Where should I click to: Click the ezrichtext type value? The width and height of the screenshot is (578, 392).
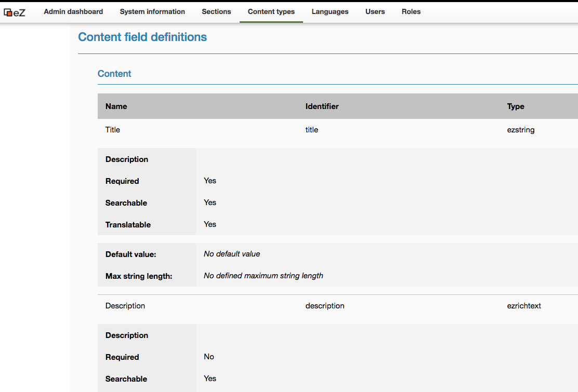point(524,306)
